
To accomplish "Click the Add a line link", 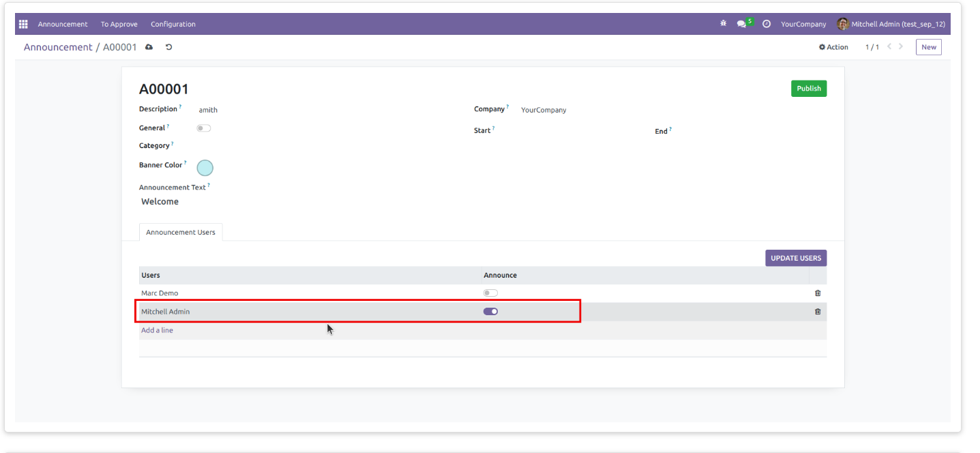I will click(x=157, y=330).
